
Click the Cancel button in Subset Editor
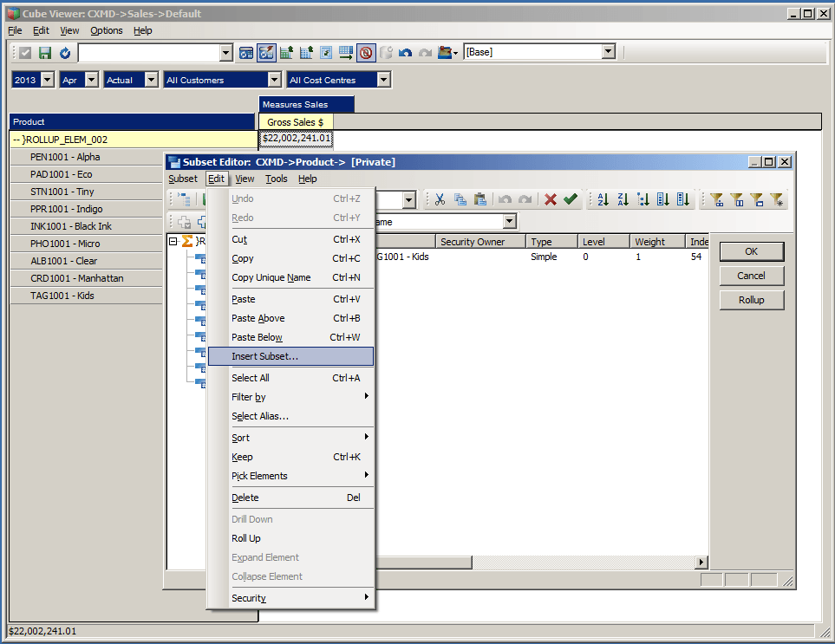pos(751,276)
